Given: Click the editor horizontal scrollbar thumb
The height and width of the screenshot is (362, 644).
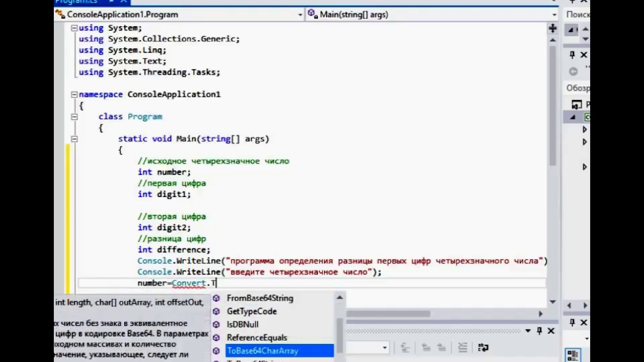Looking at the screenshot, I should [x=387, y=313].
